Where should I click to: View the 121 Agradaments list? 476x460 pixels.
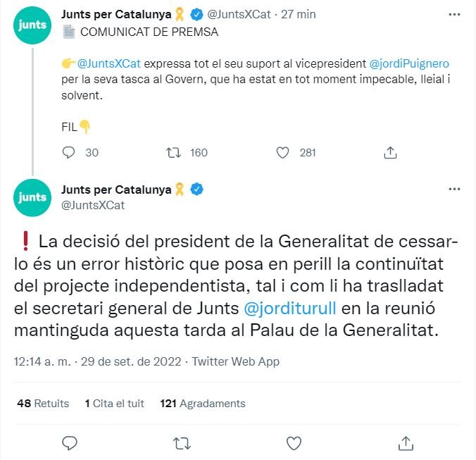(x=203, y=404)
